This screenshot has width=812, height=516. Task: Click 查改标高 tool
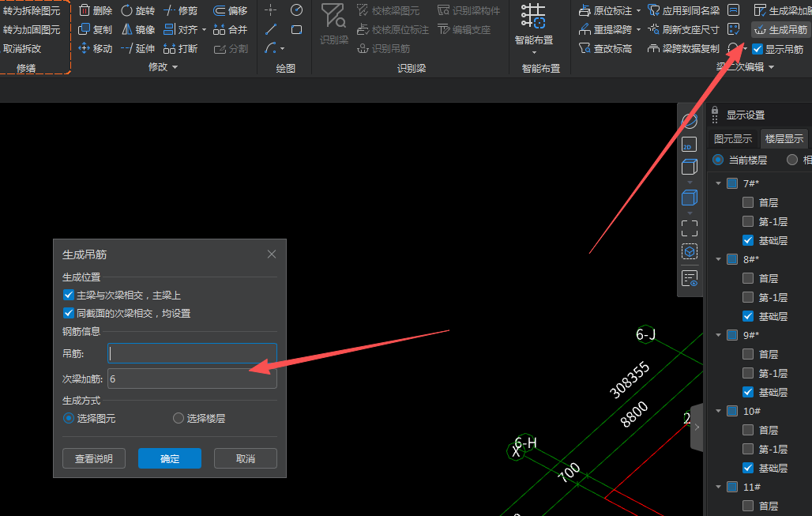tap(605, 48)
